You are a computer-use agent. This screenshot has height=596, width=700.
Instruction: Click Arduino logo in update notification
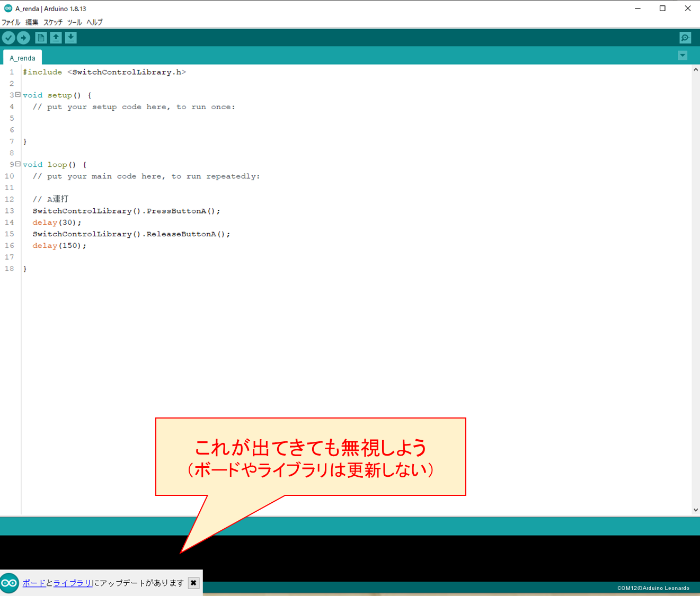click(x=9, y=583)
